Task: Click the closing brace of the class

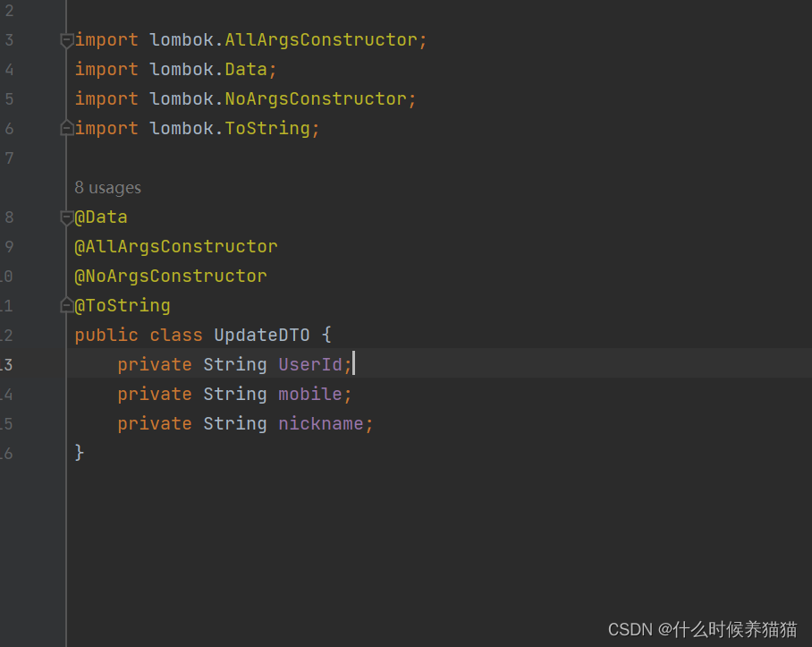Action: 80,453
